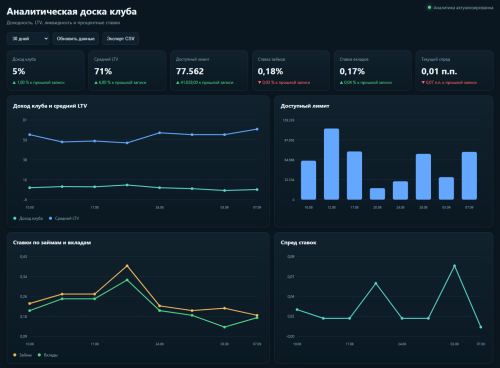This screenshot has height=368, width=500.
Task: Click last blue point of Средний LTV line
Action: [x=257, y=129]
